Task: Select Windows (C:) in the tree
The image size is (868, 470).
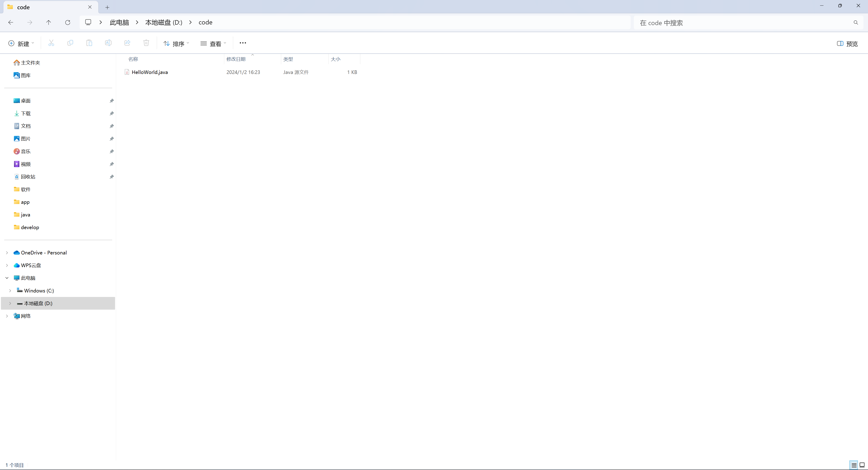Action: point(39,291)
